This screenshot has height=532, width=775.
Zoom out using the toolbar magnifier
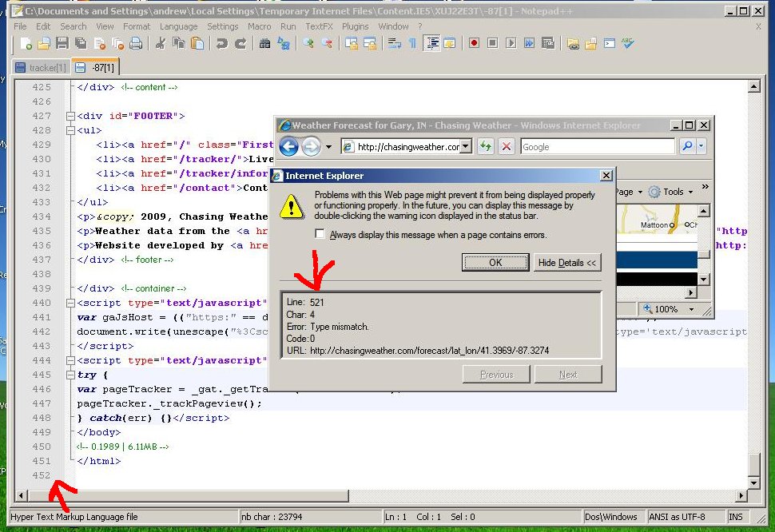(327, 43)
